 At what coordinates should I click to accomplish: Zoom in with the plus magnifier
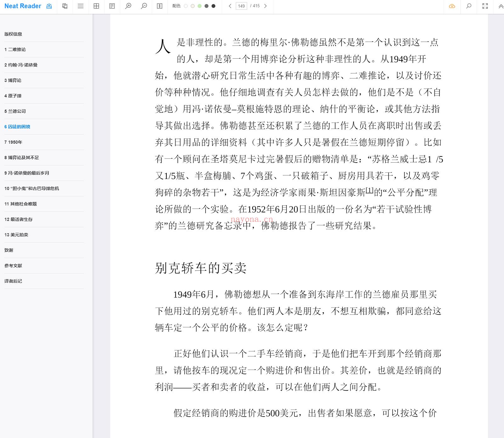point(128,6)
